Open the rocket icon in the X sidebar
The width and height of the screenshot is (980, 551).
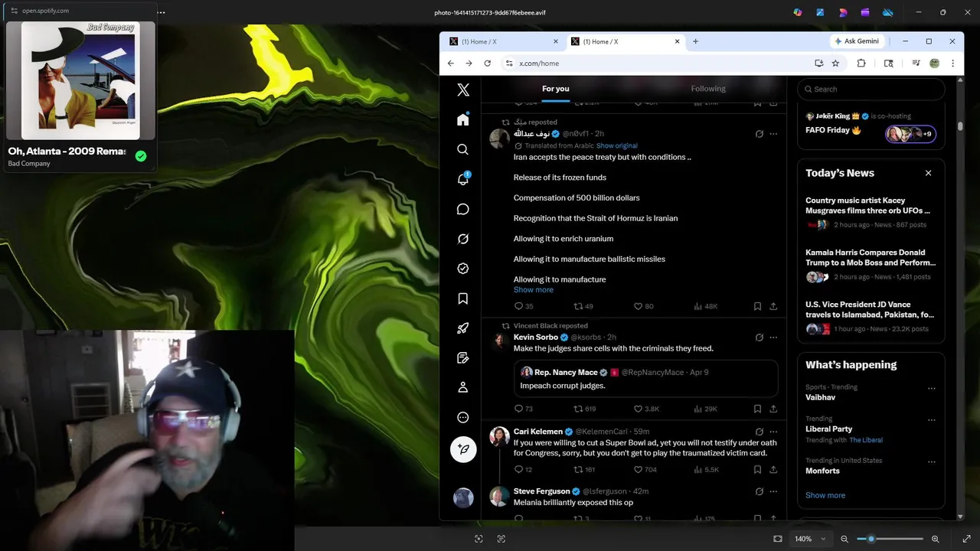coord(463,328)
